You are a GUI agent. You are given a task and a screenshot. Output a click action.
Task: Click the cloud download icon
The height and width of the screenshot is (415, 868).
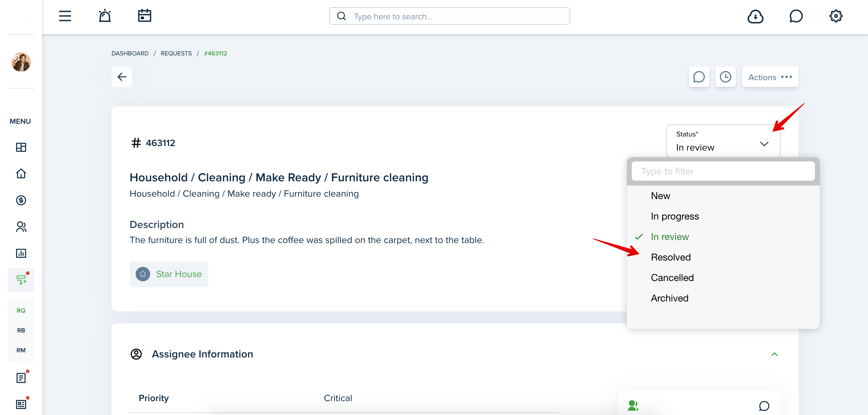coord(756,16)
